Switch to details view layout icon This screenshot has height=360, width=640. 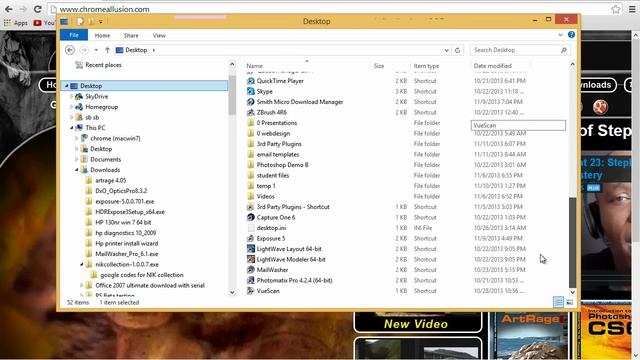558,302
